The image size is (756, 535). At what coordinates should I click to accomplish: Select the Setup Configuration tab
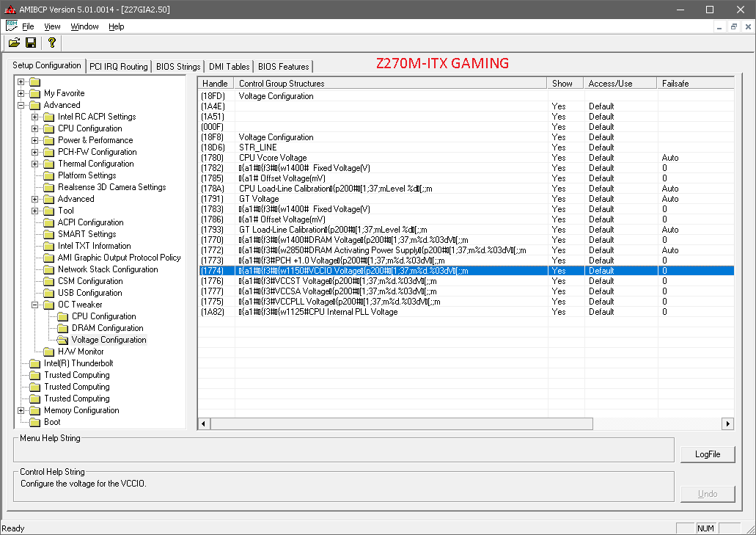pos(47,65)
